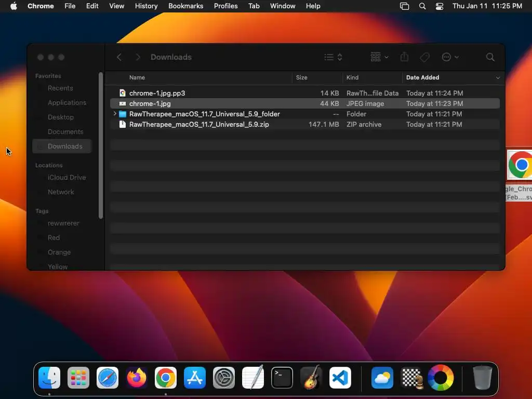
Task: Open Network in sidebar
Action: (61, 192)
